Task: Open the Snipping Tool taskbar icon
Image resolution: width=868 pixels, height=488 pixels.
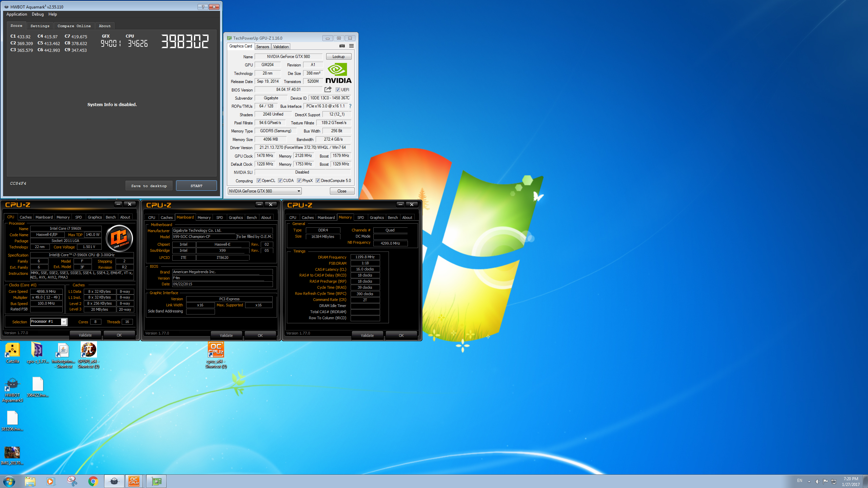Action: (x=72, y=481)
